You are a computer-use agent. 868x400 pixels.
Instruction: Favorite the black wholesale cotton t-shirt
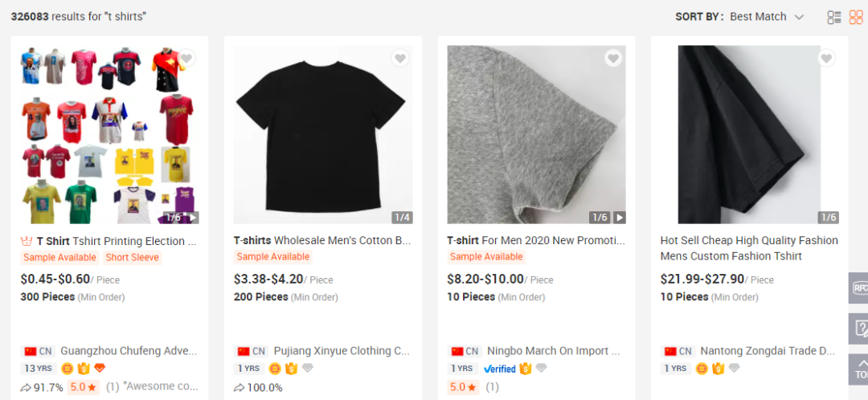pos(400,59)
